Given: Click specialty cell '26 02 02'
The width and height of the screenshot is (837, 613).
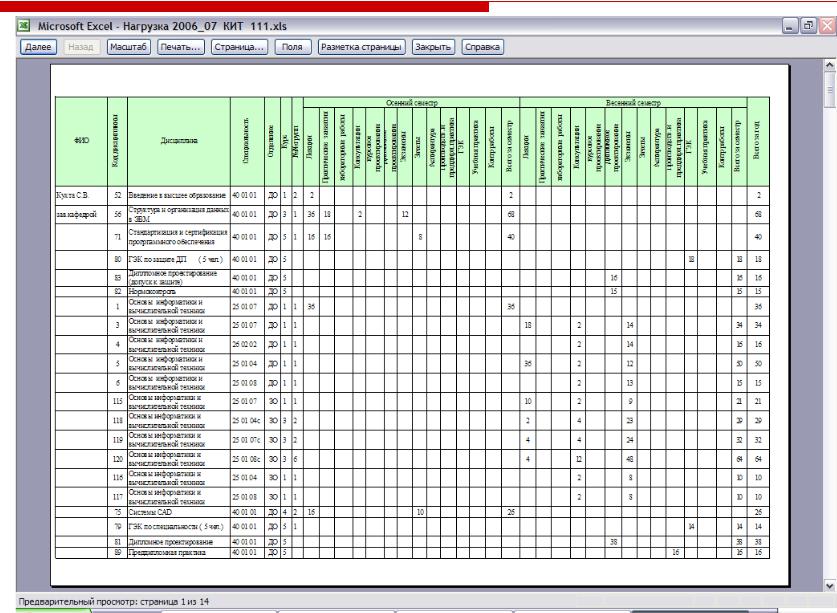Looking at the screenshot, I should 245,345.
